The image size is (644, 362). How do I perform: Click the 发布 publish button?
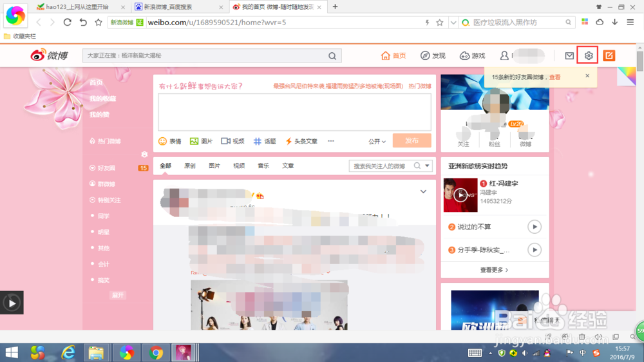click(412, 140)
